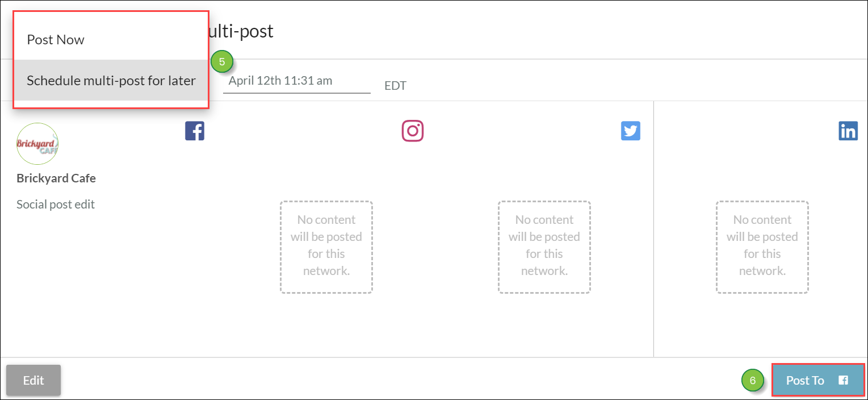Image resolution: width=868 pixels, height=400 pixels.
Task: Click the Twitter empty content placeholder
Action: [x=544, y=247]
